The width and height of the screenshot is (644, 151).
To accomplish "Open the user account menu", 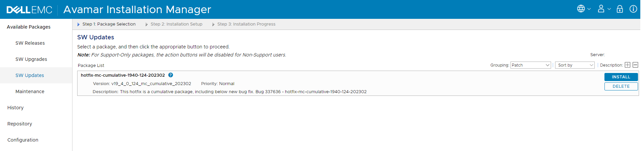I will point(603,9).
